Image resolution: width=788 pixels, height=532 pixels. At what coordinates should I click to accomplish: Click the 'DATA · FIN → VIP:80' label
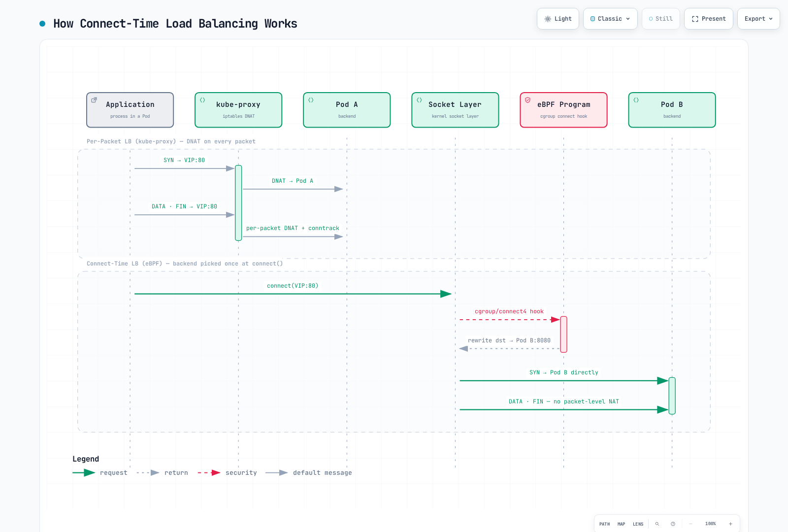pyautogui.click(x=184, y=206)
